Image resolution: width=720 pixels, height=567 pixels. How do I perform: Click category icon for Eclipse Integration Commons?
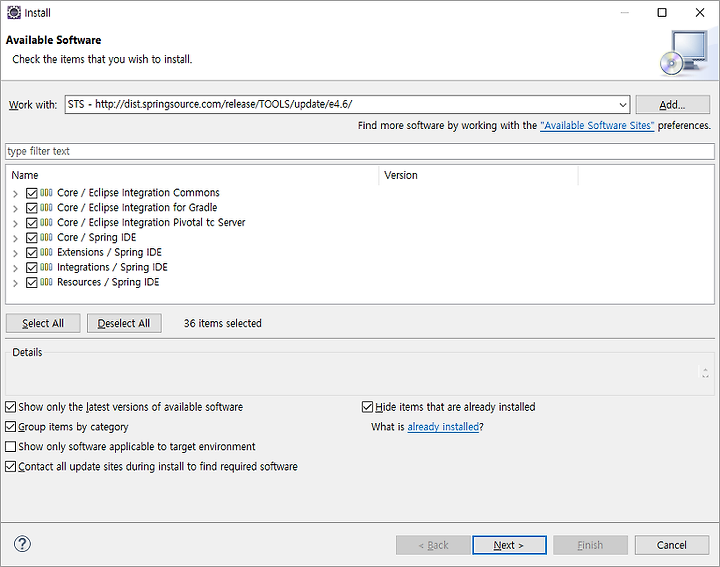click(46, 193)
